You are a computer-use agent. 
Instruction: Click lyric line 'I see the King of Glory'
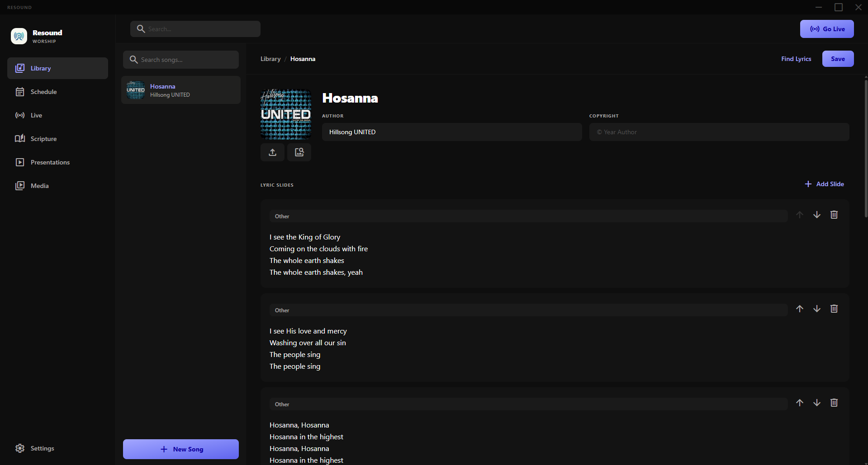305,237
